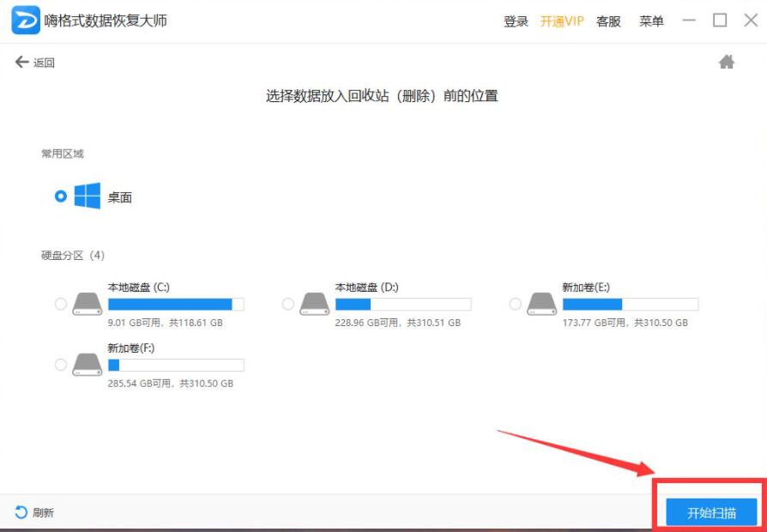Click the 返回 back label

point(44,63)
